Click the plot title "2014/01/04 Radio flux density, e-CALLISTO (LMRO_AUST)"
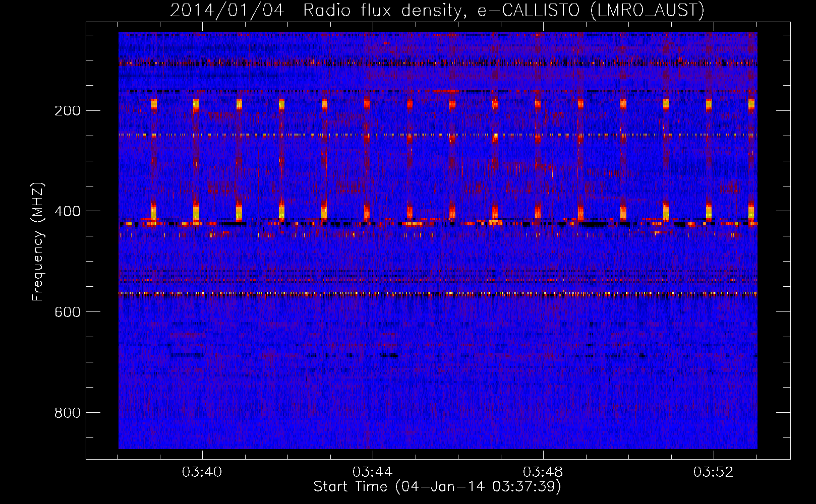 (437, 10)
